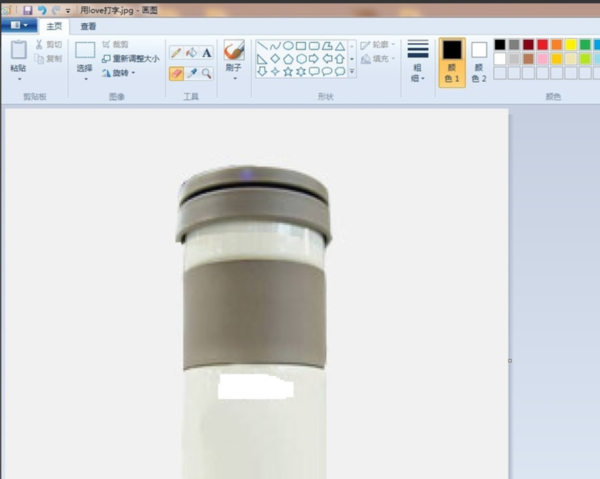Pick the green palette swatch
The height and width of the screenshot is (479, 600).
[x=585, y=45]
